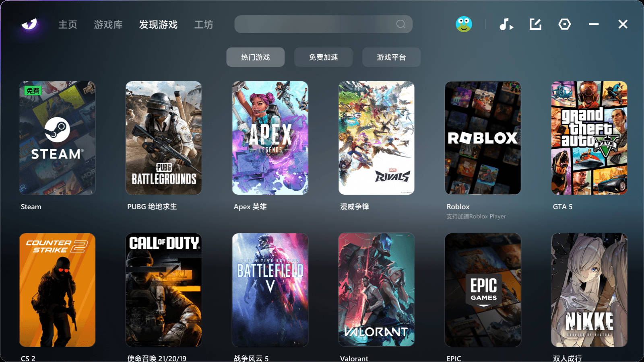This screenshot has width=644, height=362.
Task: Open the Call of Duty cover
Action: coord(164,290)
